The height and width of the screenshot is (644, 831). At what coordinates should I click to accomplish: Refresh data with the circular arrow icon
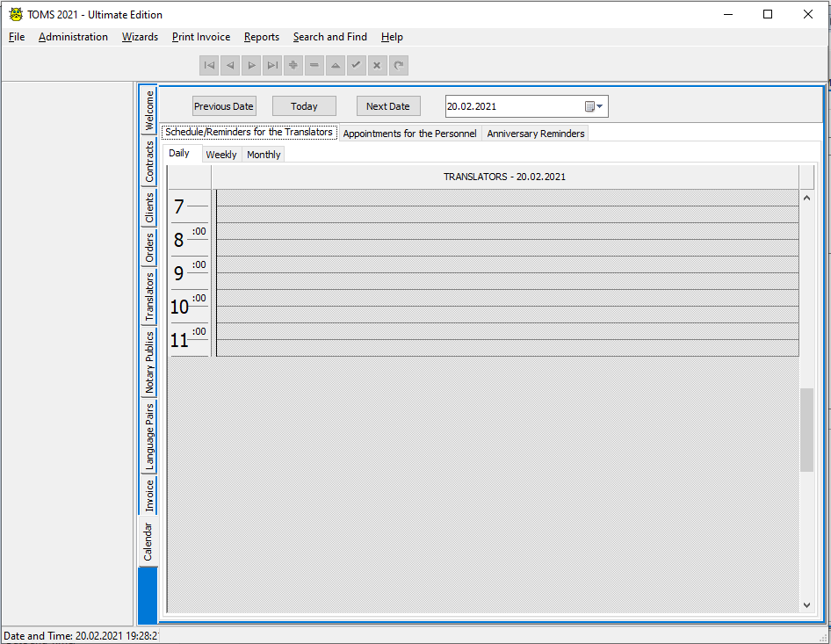pos(399,65)
